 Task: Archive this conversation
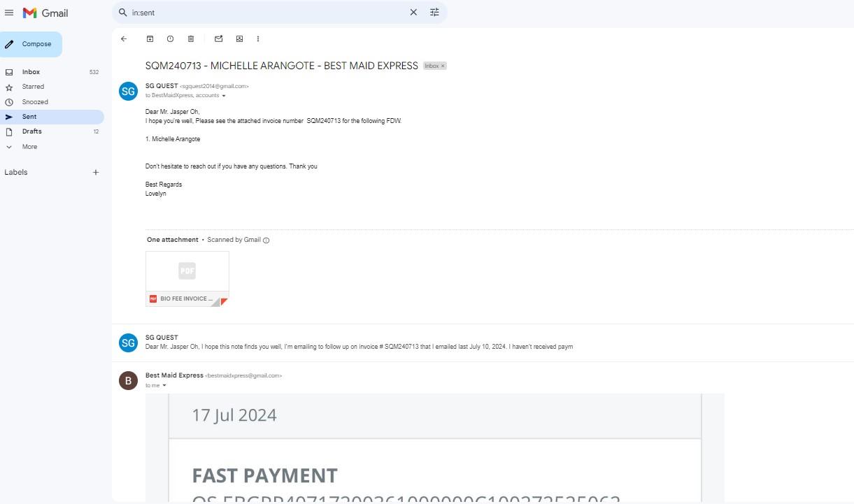(x=150, y=39)
